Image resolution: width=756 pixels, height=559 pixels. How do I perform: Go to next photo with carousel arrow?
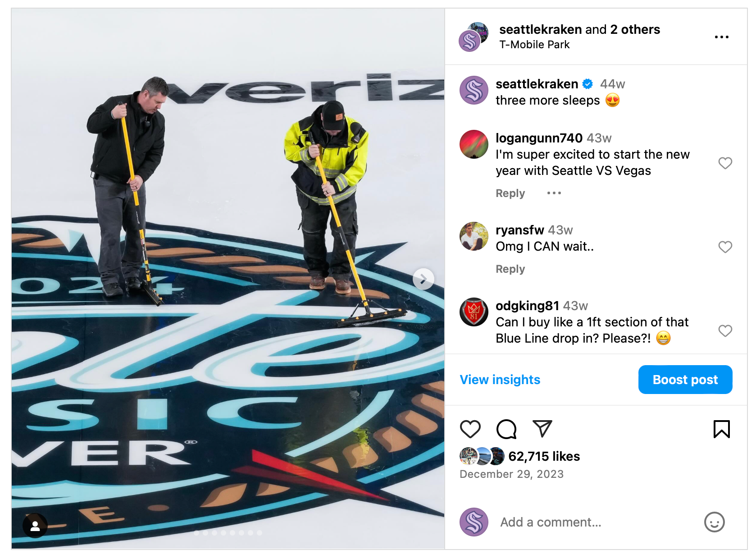423,279
